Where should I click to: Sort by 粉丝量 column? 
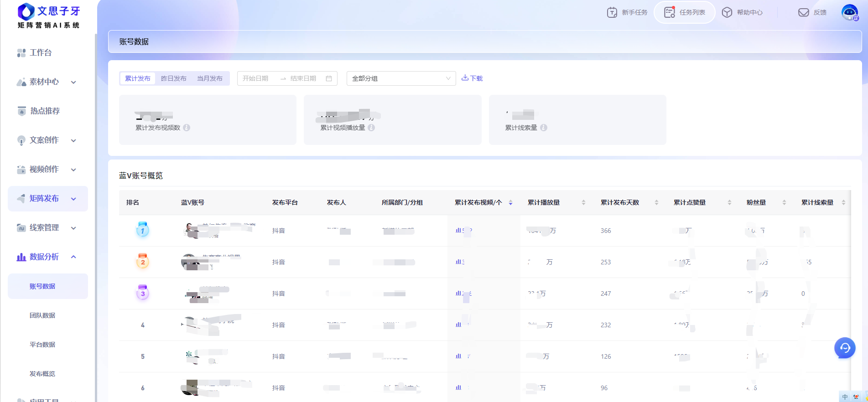point(784,202)
